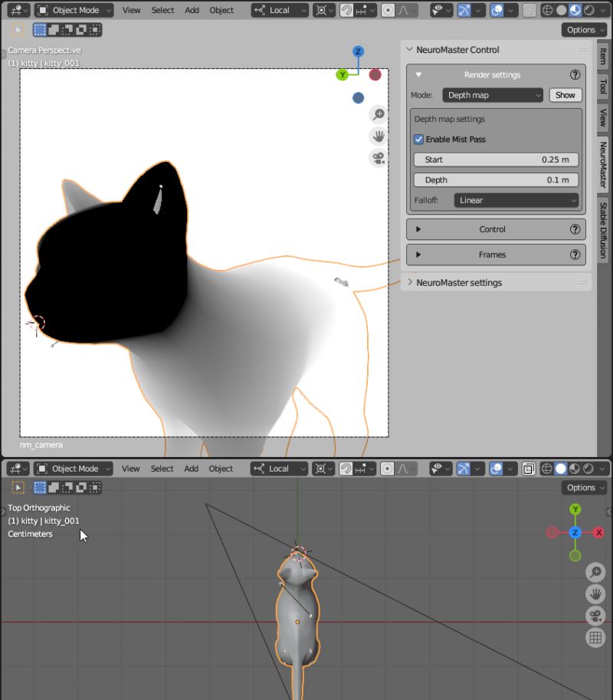Toggle orthographic grid icon in Top Orthographic viewport
The image size is (613, 700).
click(595, 637)
